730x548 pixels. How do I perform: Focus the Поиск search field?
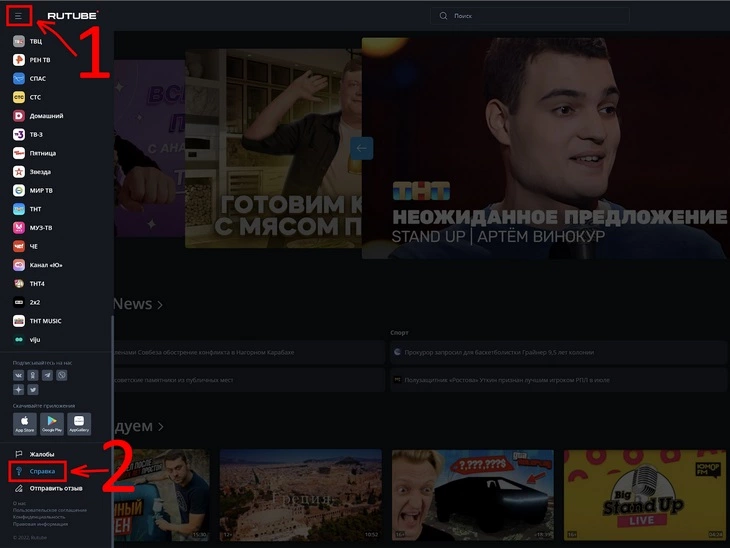pos(530,16)
